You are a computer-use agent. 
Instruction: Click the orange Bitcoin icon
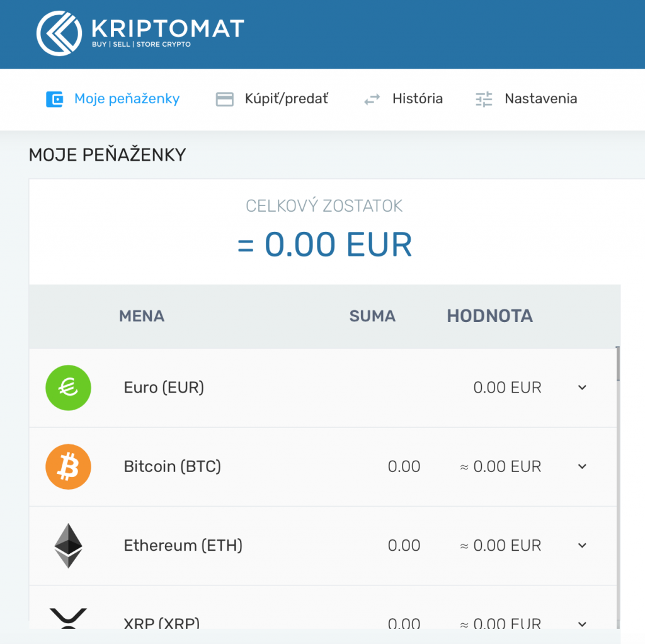click(x=68, y=467)
